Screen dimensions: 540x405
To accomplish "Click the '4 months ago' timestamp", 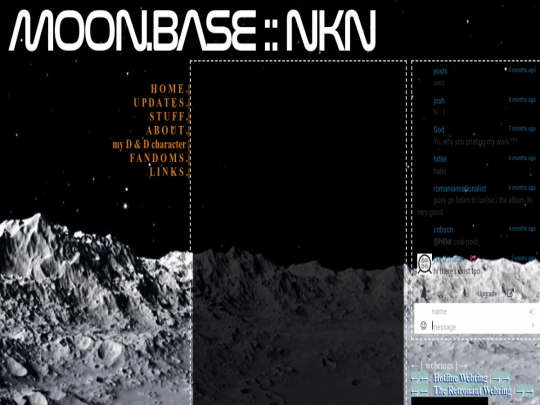I will click(x=522, y=229).
